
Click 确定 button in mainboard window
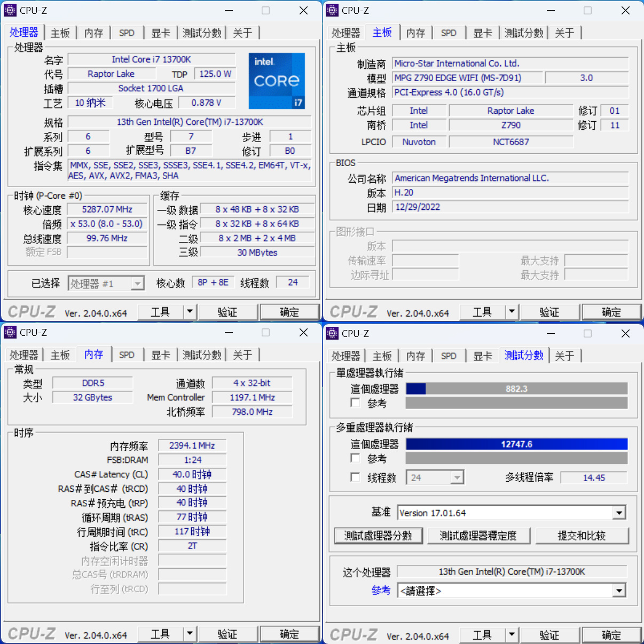click(611, 312)
